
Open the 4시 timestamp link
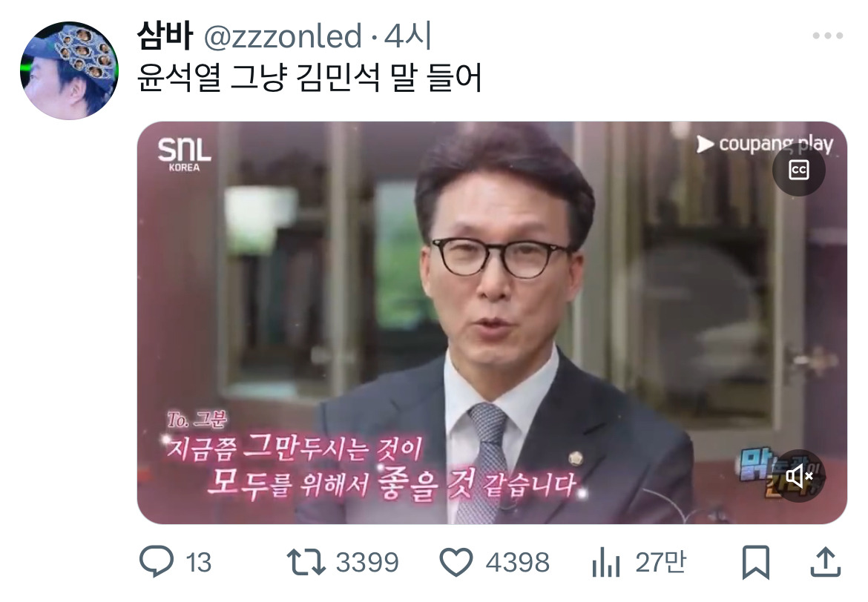[408, 36]
